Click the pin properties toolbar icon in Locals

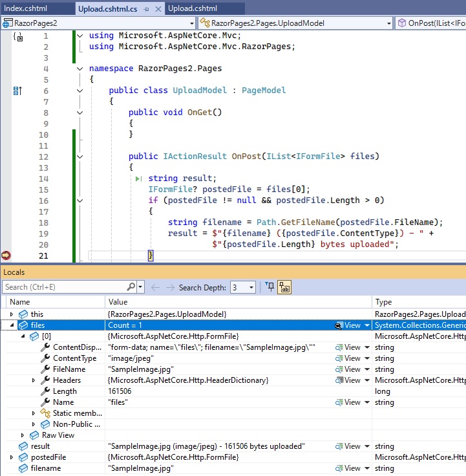(270, 287)
